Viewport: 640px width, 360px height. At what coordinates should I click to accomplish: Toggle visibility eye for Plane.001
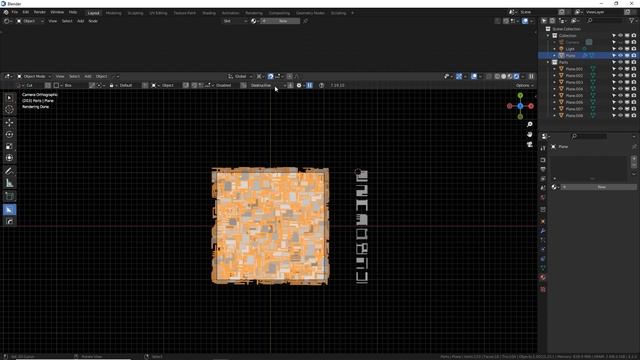tap(620, 69)
